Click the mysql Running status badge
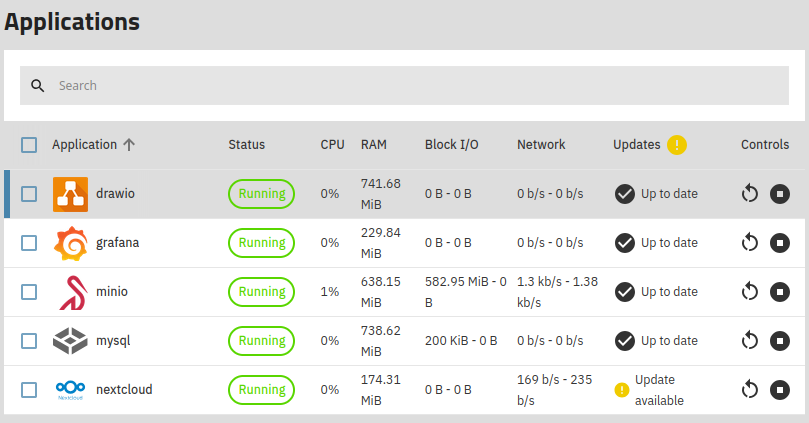809x423 pixels. pyautogui.click(x=262, y=341)
